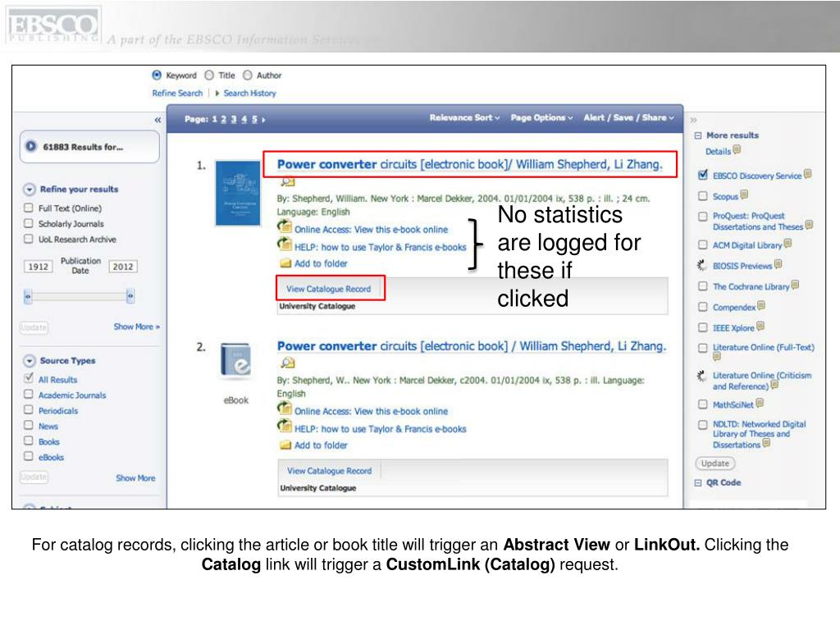
Task: Check UoL Research Archive checkbox
Action: pos(29,239)
